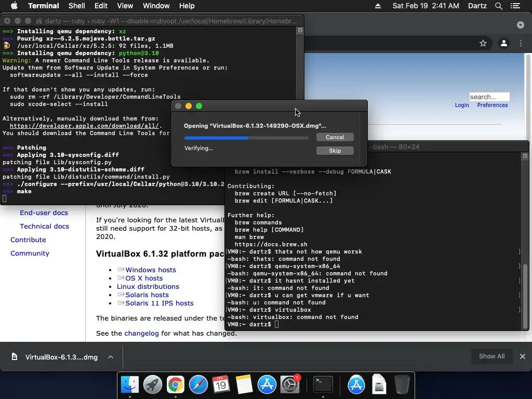The height and width of the screenshot is (399, 532).
Task: Download Solaris 11 IPS hosts package
Action: pyautogui.click(x=159, y=303)
